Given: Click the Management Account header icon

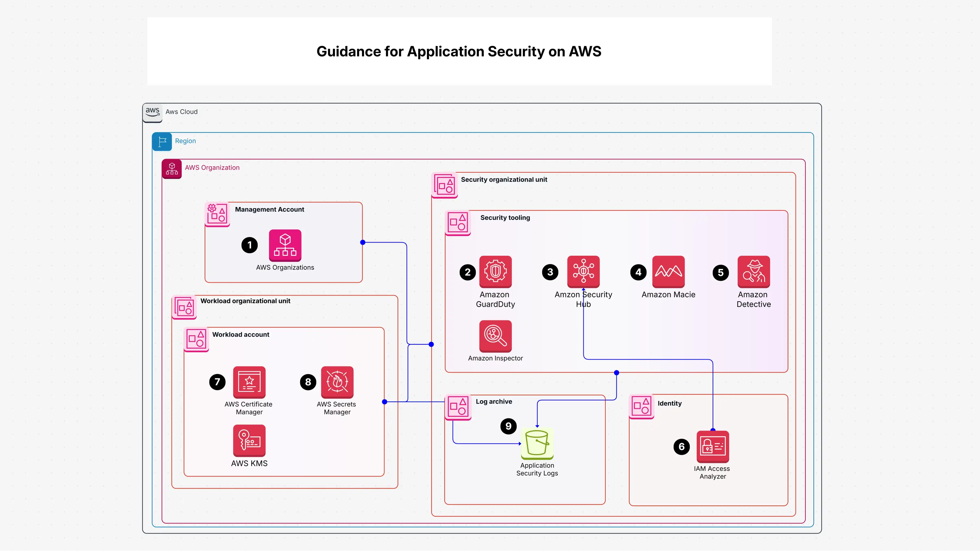Looking at the screenshot, I should pos(217,214).
